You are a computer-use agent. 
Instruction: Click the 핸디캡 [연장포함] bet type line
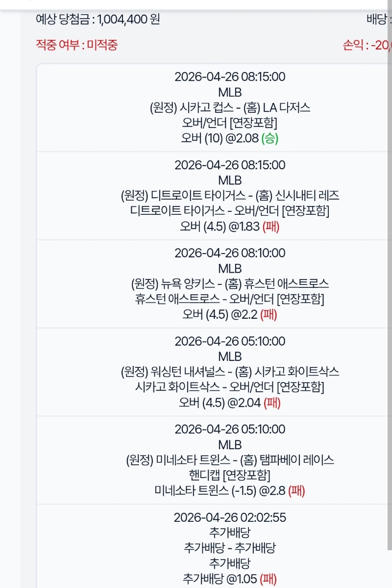click(230, 476)
